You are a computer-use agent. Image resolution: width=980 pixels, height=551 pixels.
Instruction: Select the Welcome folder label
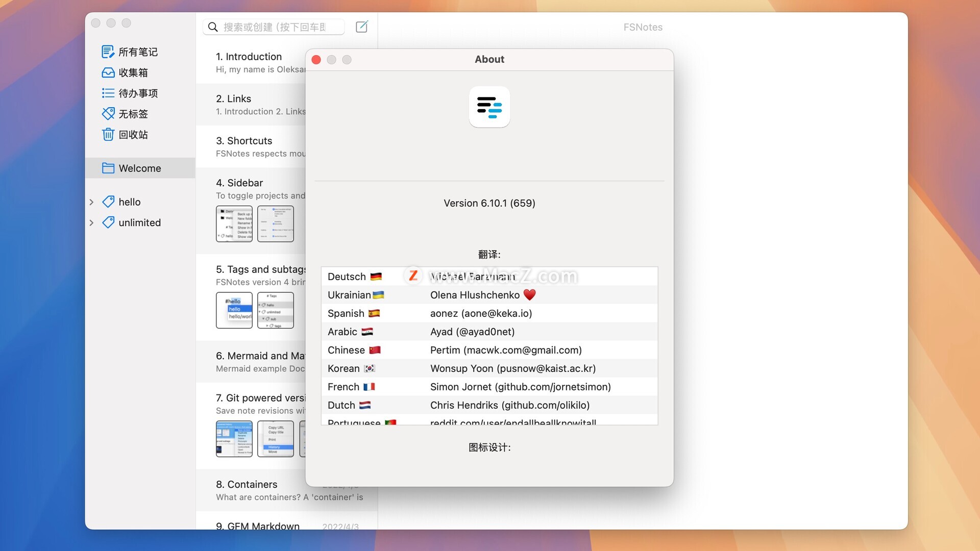[140, 168]
